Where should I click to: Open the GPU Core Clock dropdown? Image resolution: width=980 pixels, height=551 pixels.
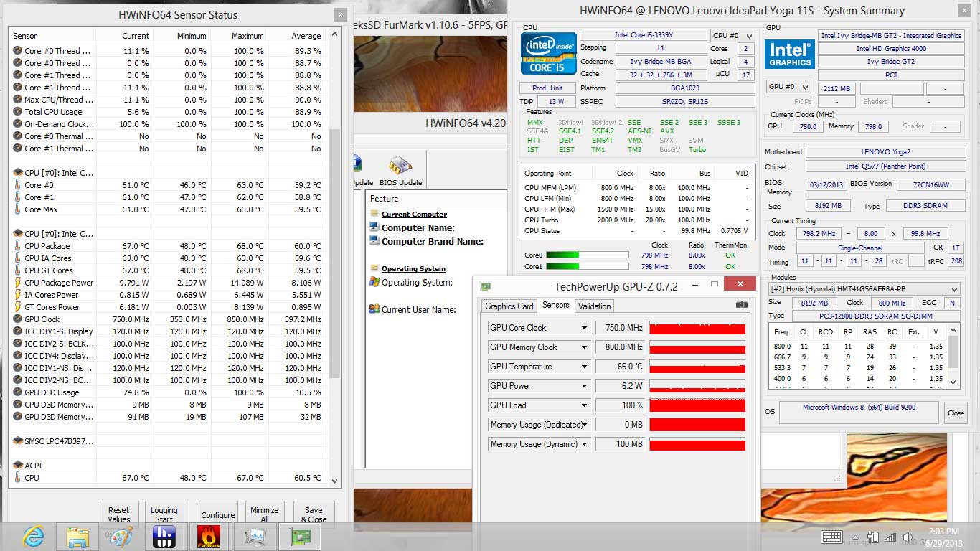tap(585, 328)
